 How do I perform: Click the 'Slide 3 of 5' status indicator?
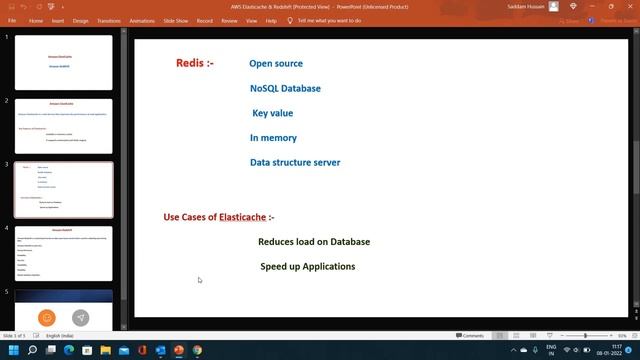coord(14,336)
